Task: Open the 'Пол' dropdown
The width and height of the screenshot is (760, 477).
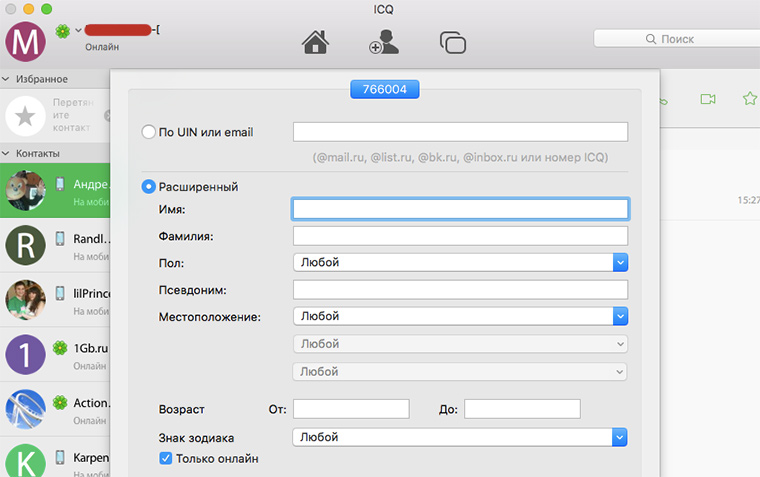Action: [x=620, y=262]
